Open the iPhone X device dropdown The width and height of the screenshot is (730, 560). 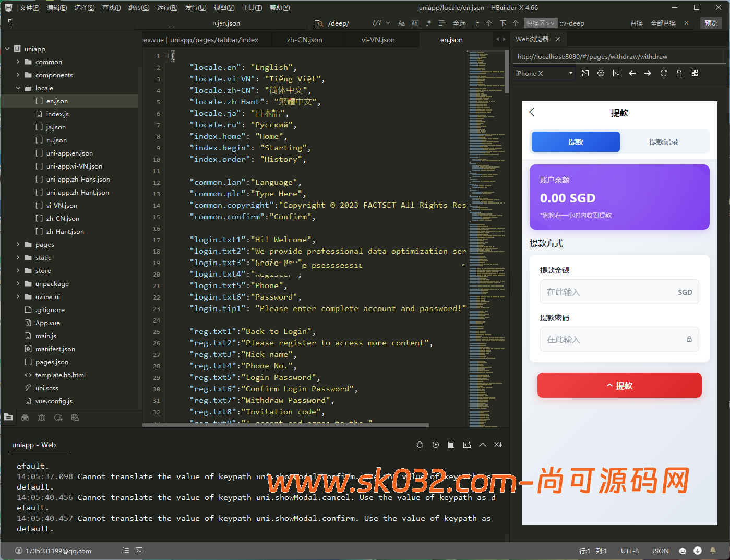point(544,73)
